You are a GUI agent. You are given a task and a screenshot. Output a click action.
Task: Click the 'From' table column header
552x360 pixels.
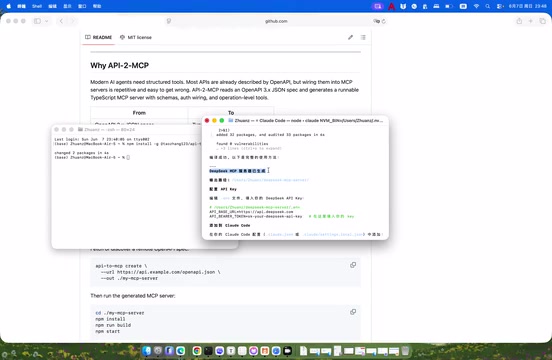pos(139,113)
